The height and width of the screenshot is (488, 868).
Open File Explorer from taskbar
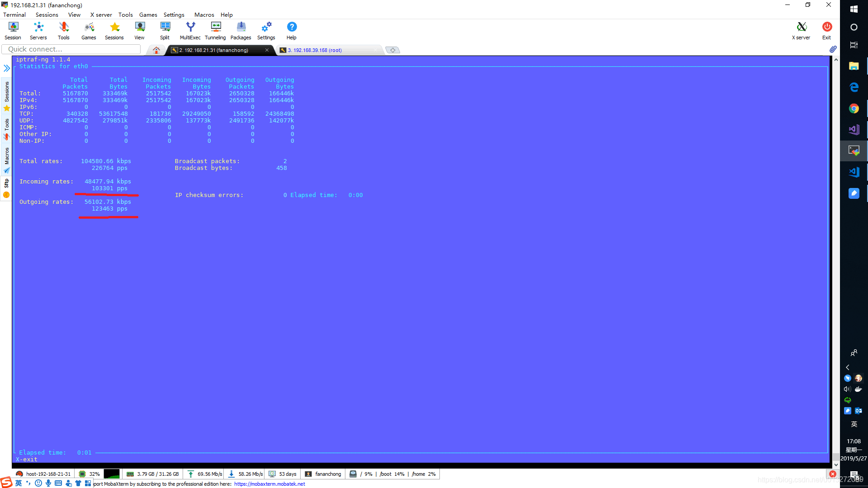coord(854,66)
